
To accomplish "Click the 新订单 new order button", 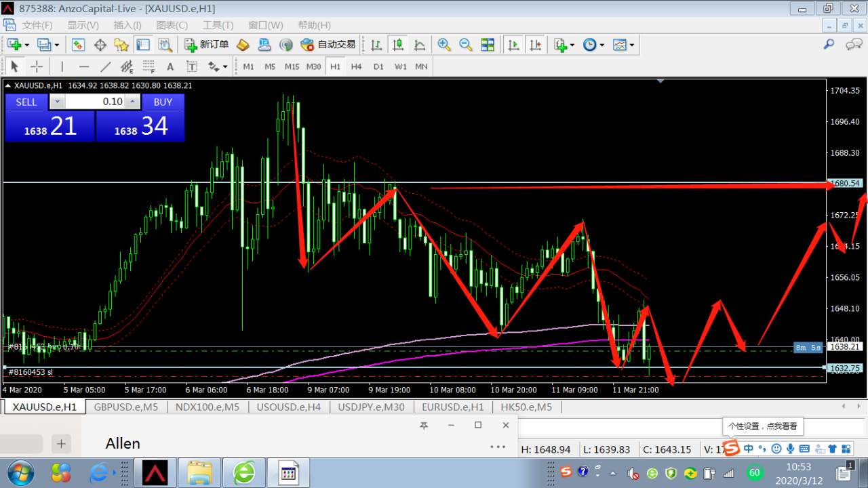I will pyautogui.click(x=207, y=45).
